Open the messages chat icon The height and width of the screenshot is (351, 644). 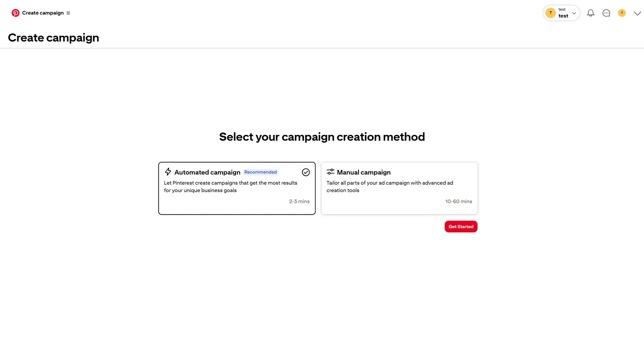coord(606,13)
